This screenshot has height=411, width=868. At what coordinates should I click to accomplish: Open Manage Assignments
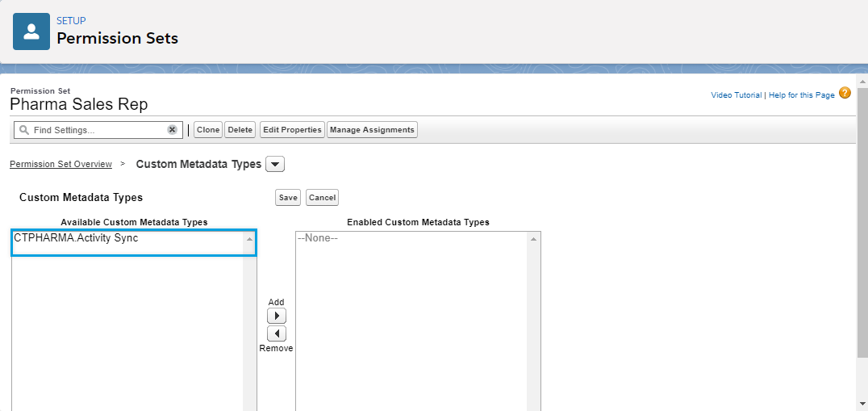click(x=372, y=130)
